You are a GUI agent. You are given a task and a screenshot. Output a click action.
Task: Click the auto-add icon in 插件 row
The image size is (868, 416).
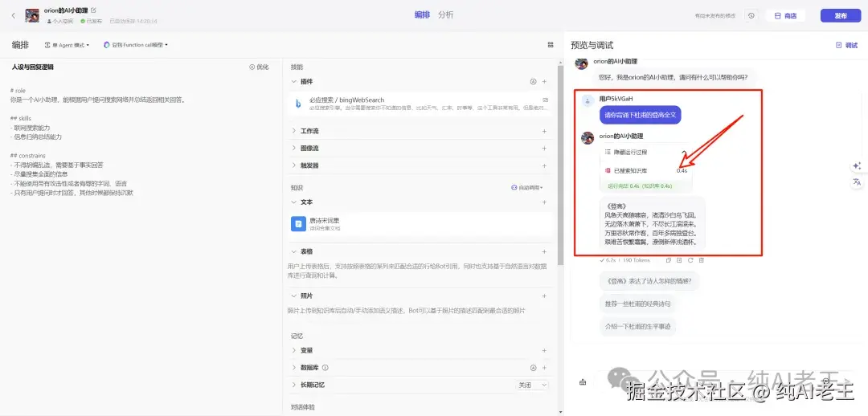[x=533, y=81]
